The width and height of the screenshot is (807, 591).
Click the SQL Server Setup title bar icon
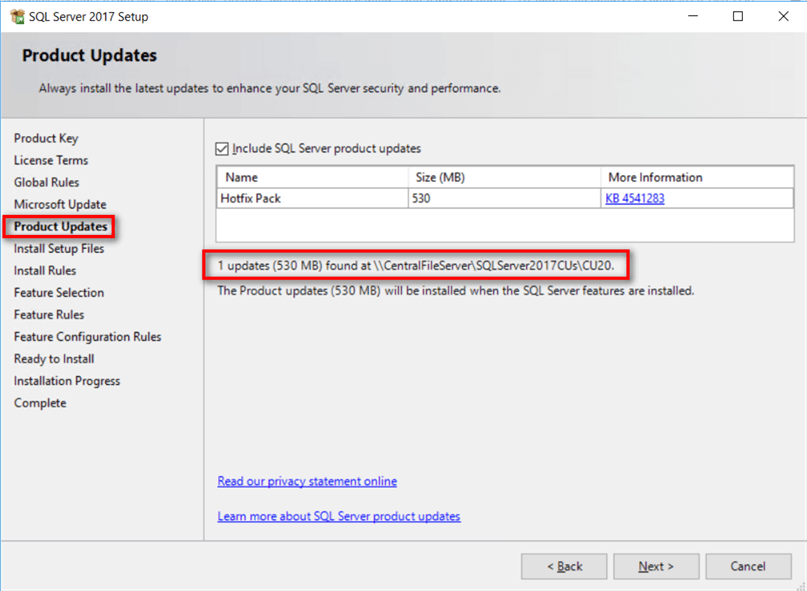point(17,16)
